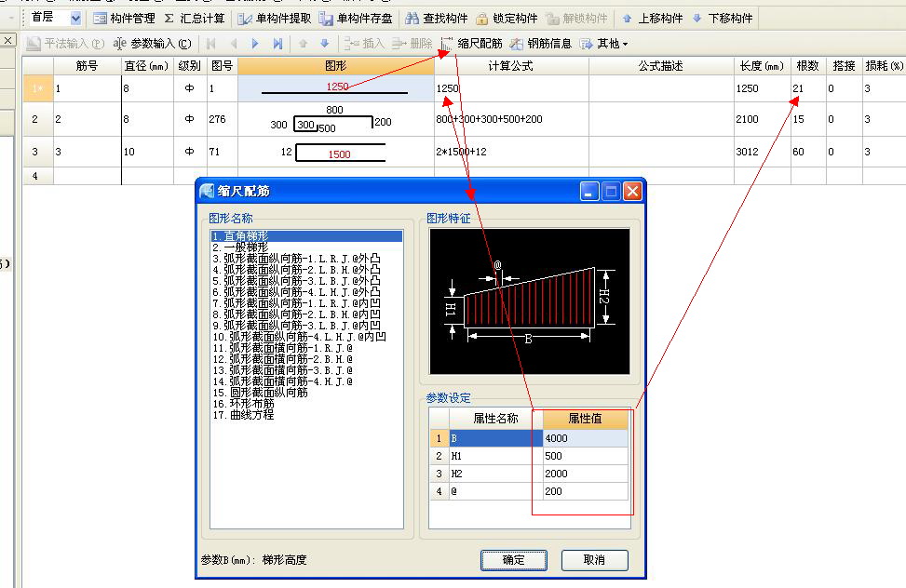Viewport: 906px width, 588px height.
Task: Click length cell 3012
Action: (762, 152)
